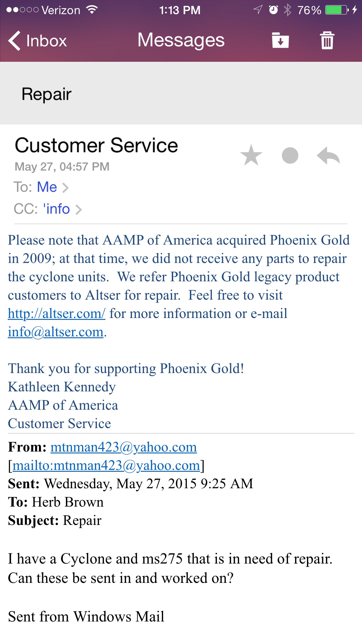The width and height of the screenshot is (362, 644).
Task: Tap the battery icon in status bar
Action: pos(337,10)
